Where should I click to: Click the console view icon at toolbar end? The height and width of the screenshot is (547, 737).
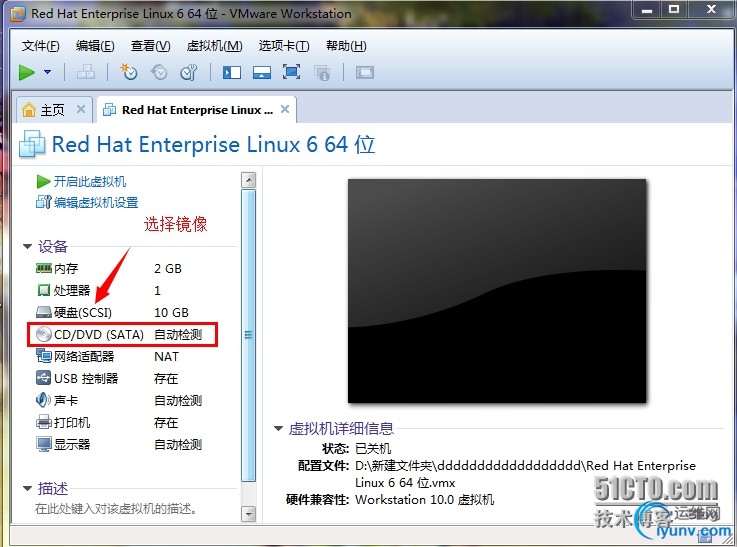[x=365, y=72]
